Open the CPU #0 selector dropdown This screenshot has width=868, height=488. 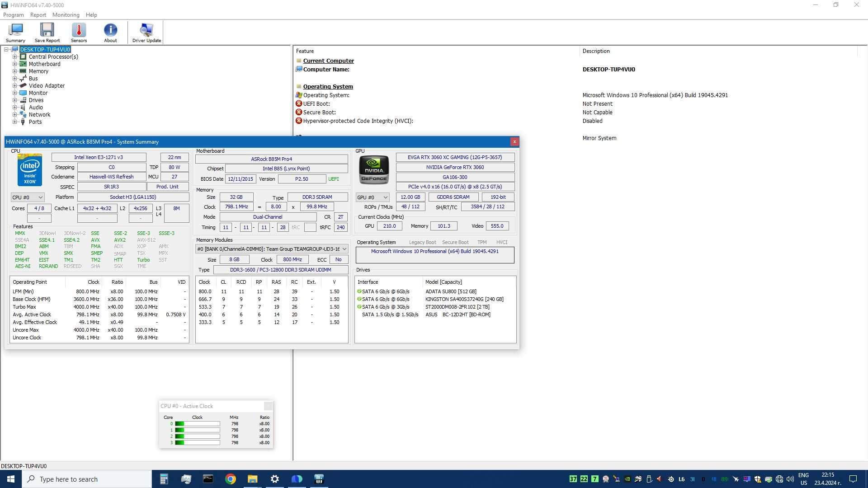28,197
